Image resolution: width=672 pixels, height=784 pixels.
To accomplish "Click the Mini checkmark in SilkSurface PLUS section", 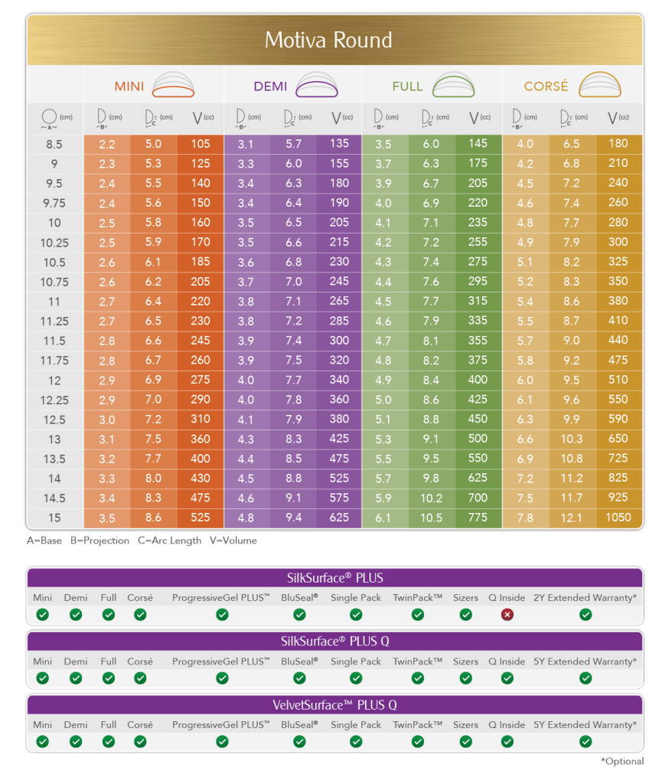I will [x=43, y=614].
